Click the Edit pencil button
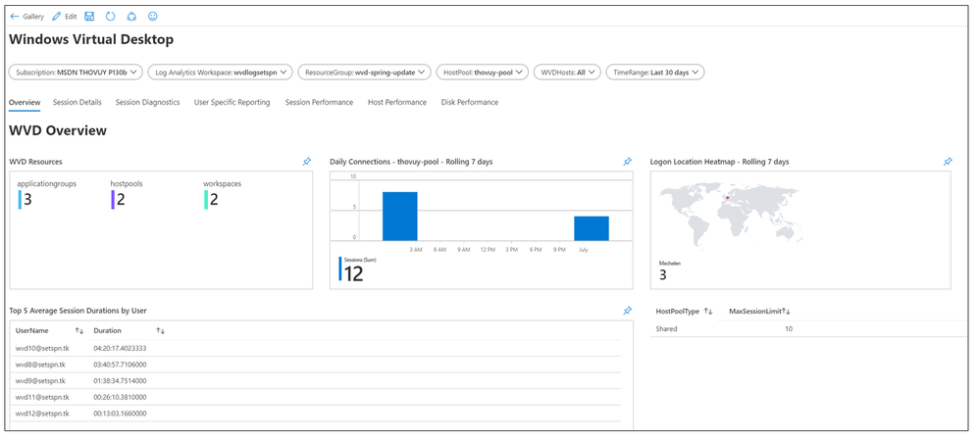The width and height of the screenshot is (980, 440). point(65,17)
